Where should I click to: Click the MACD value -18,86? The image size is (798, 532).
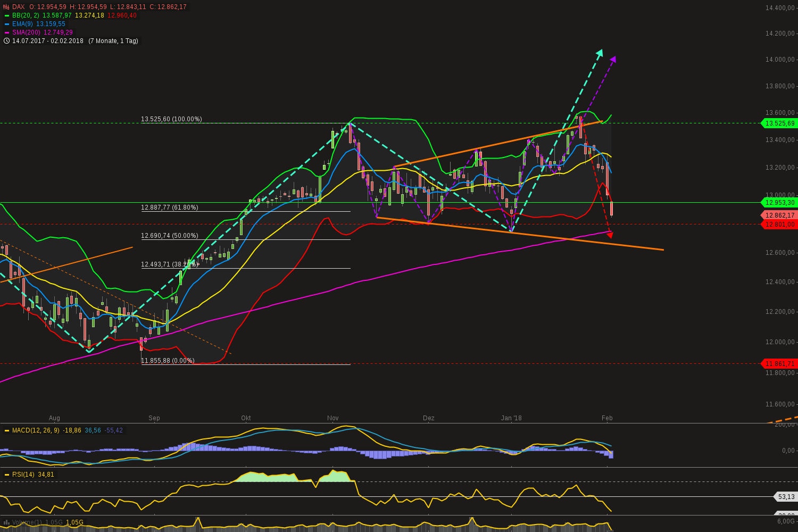tap(72, 430)
